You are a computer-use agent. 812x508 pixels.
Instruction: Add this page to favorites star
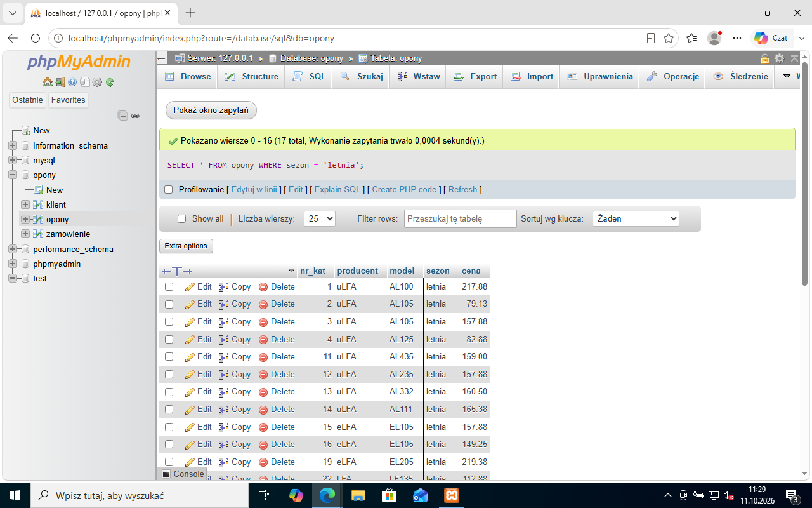click(669, 38)
